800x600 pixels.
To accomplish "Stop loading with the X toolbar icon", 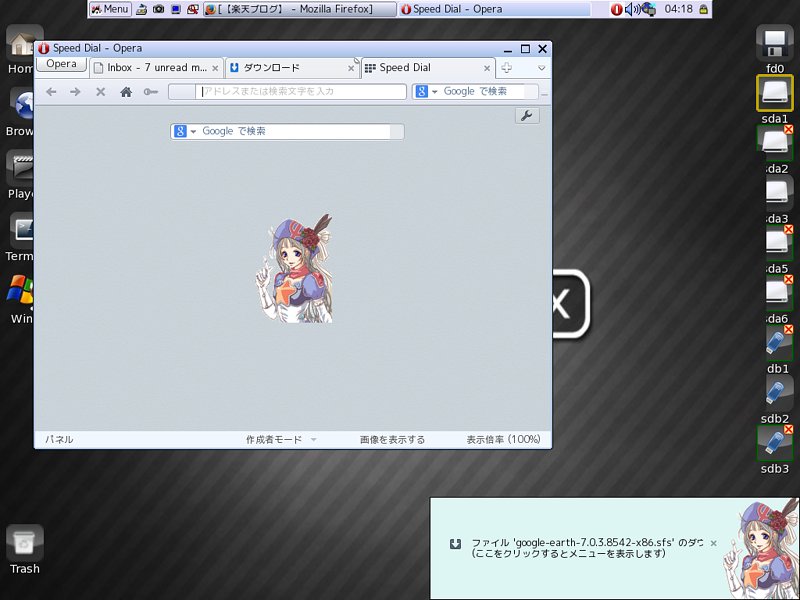I will pyautogui.click(x=101, y=92).
